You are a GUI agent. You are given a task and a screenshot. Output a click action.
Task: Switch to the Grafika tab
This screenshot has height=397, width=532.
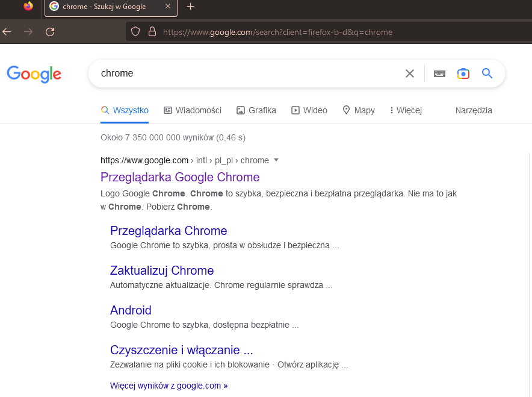(x=256, y=110)
